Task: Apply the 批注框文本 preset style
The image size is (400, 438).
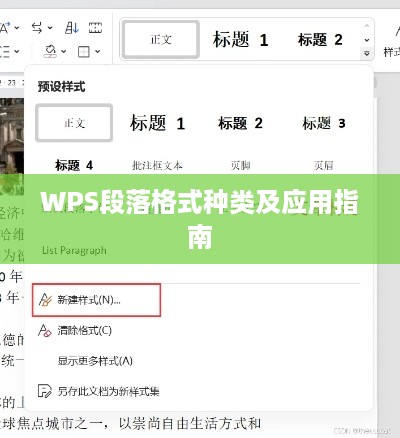Action: tap(157, 165)
